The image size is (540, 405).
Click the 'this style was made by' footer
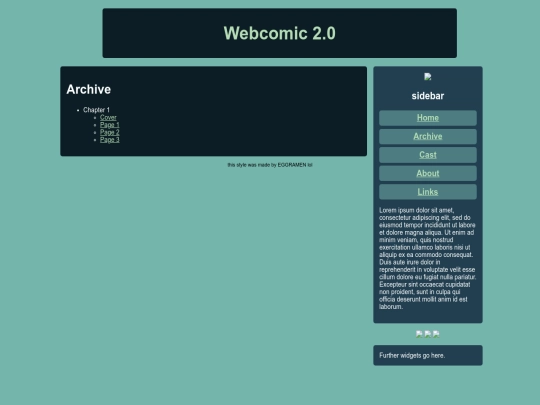point(270,165)
